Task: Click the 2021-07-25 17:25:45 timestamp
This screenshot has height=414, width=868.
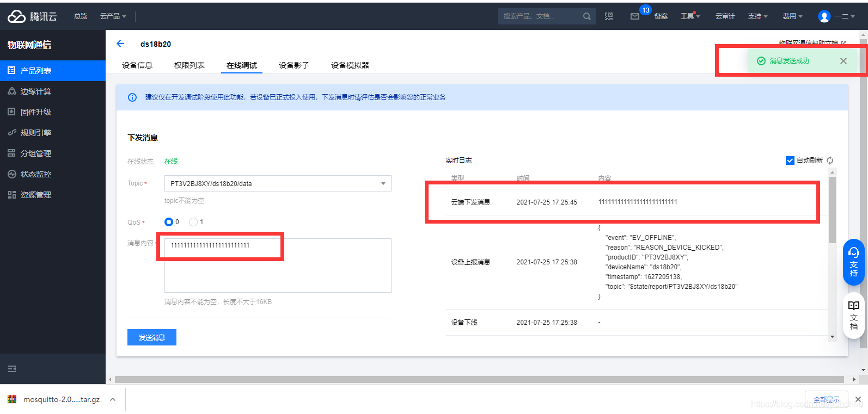Action: point(547,202)
